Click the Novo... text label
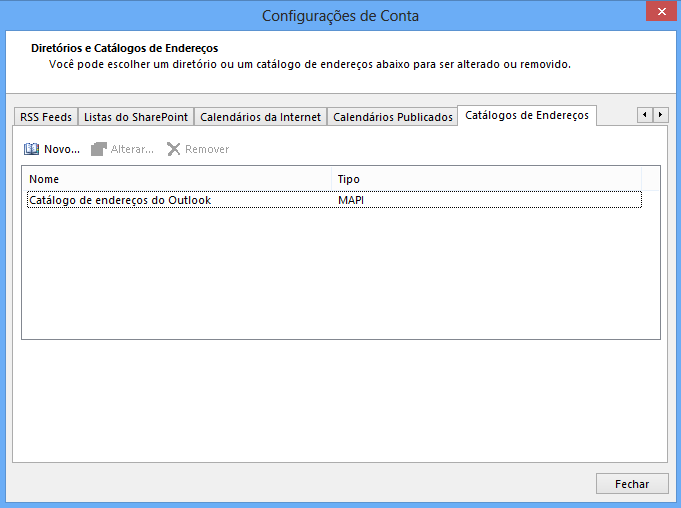 [x=62, y=149]
